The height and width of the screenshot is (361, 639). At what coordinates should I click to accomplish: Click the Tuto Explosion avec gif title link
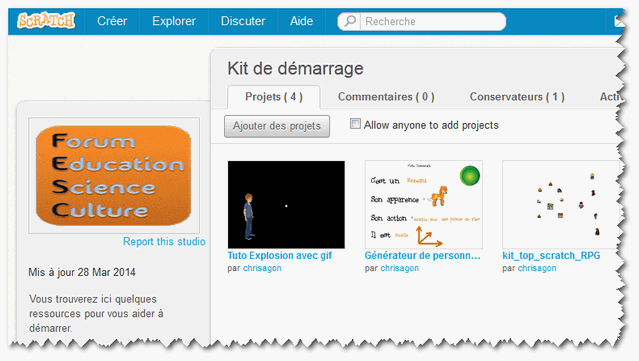pyautogui.click(x=280, y=255)
